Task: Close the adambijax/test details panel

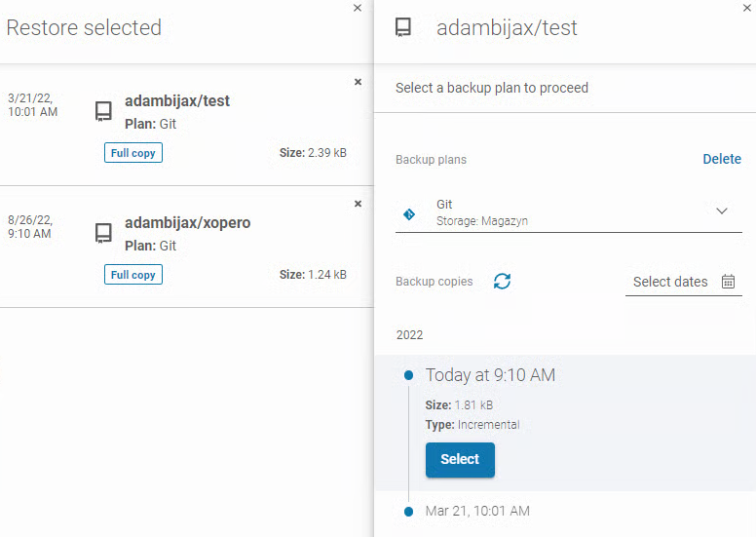Action: [x=746, y=8]
